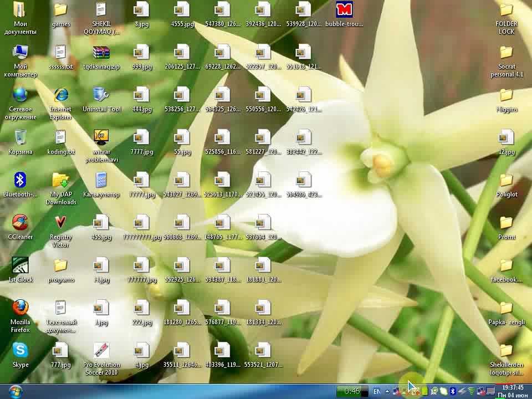The image size is (532, 399).
Task: Select the Текстовый докумен... file
Action: pos(61,308)
